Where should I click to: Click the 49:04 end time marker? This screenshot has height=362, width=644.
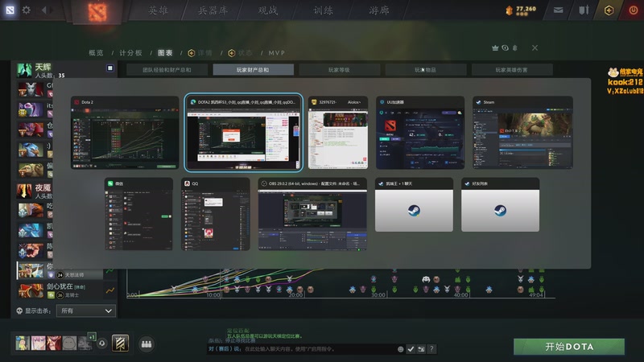tap(536, 294)
